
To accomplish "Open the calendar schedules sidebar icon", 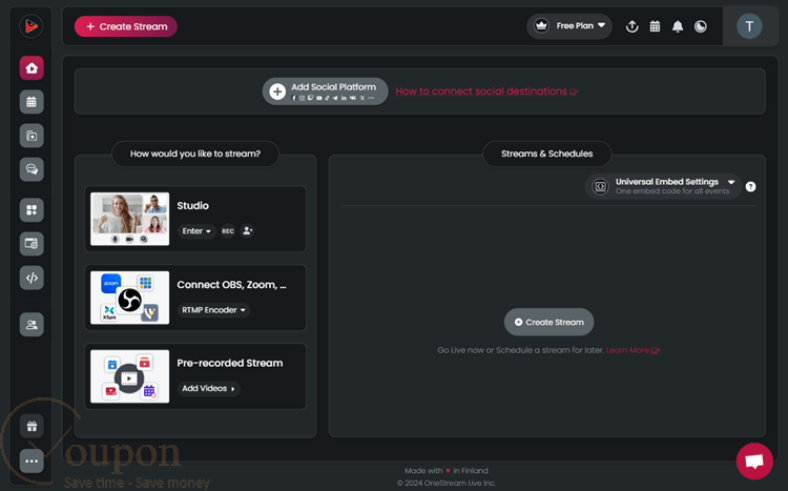I will click(x=32, y=102).
